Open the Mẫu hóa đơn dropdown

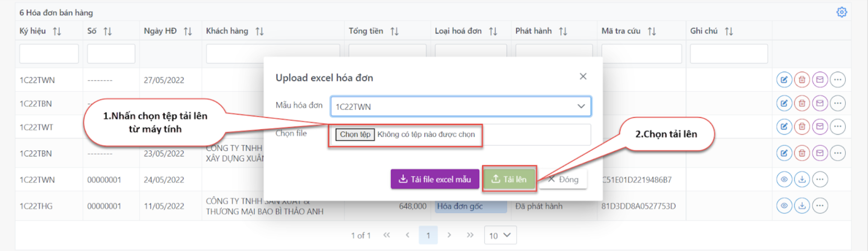461,106
